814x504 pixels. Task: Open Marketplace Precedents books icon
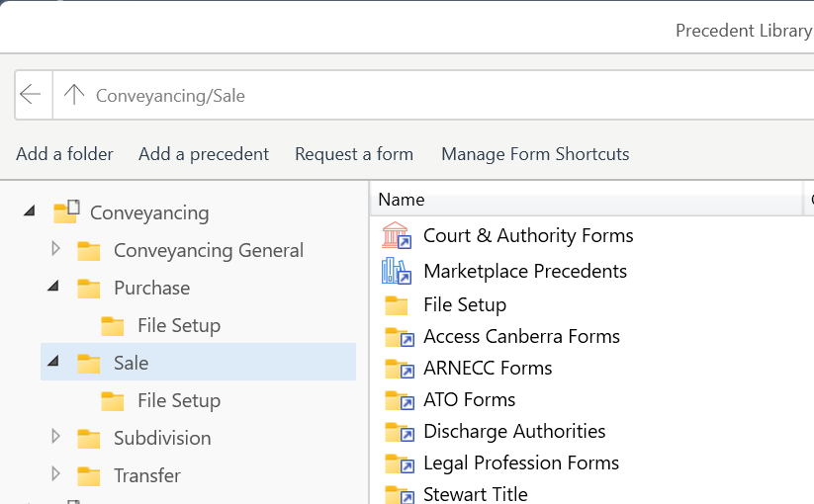397,271
